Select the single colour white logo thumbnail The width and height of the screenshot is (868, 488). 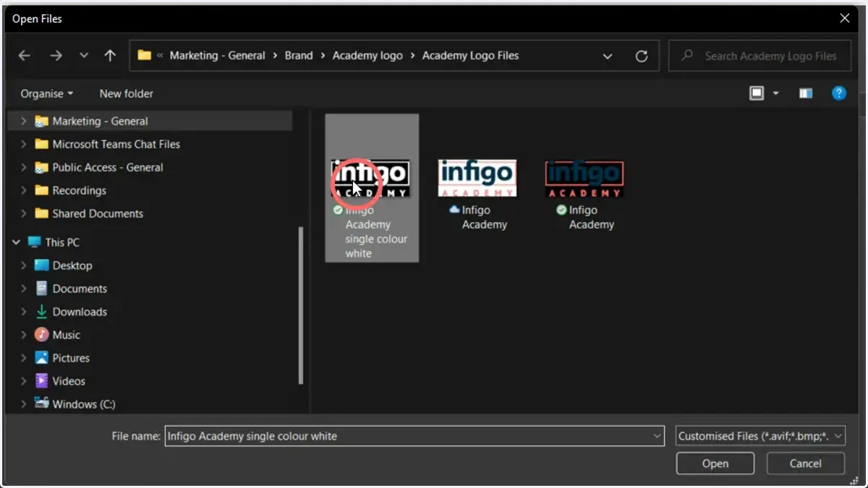[x=370, y=179]
